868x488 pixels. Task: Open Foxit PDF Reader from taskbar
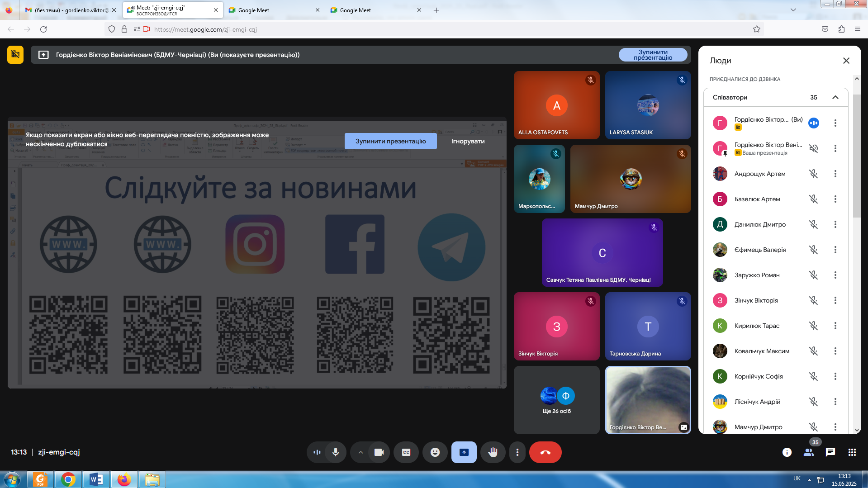(x=40, y=479)
